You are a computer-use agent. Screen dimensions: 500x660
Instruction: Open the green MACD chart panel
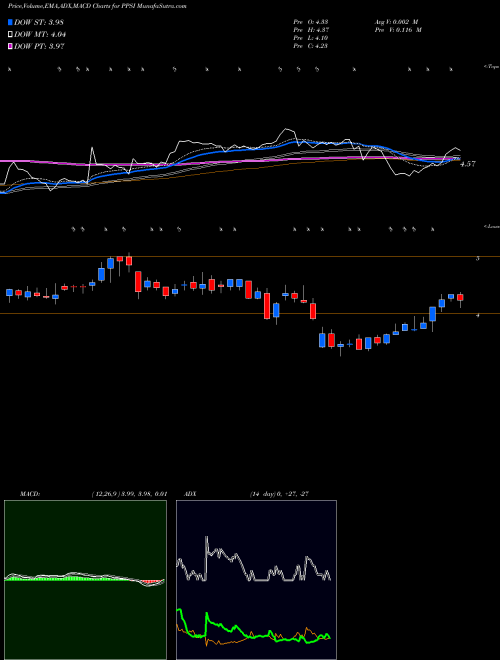85,580
